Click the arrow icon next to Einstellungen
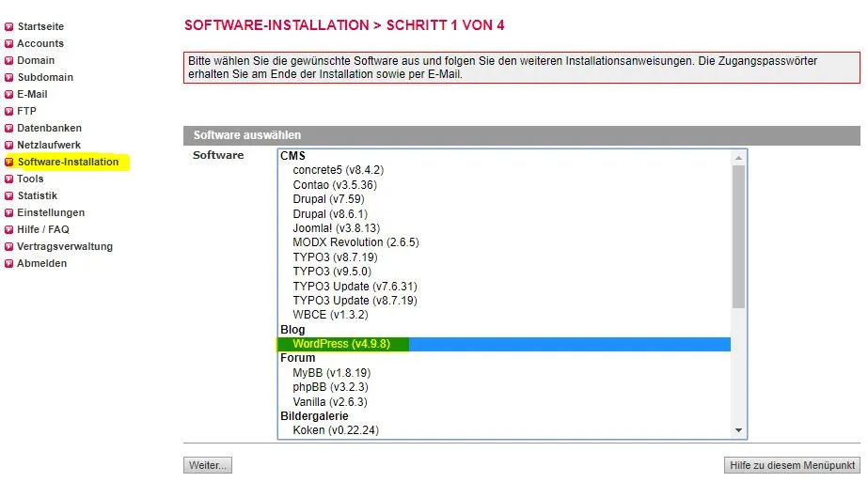868x498 pixels. click(8, 213)
